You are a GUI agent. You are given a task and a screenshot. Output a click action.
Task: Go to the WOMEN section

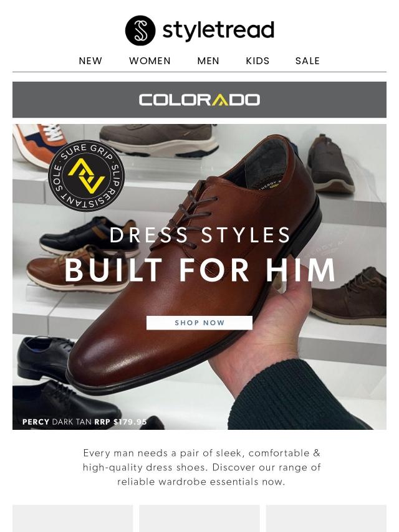pyautogui.click(x=150, y=60)
